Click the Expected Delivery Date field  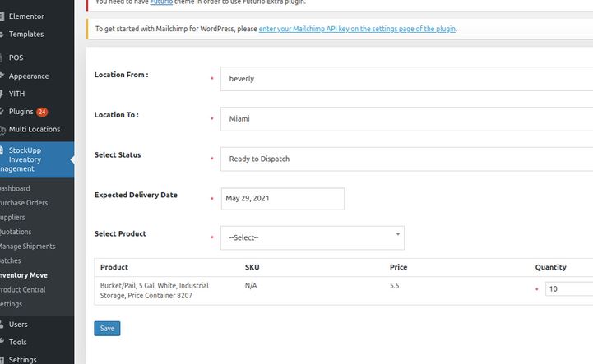coord(282,199)
